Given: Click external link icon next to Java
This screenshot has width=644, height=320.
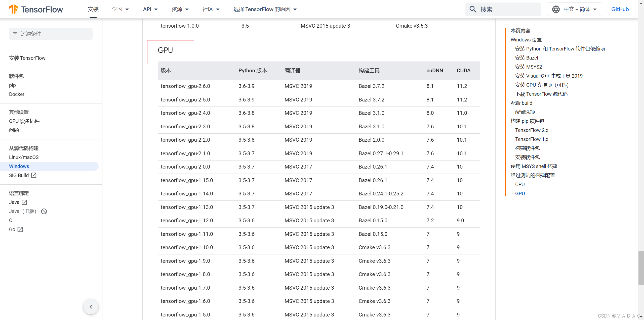Looking at the screenshot, I should pos(24,202).
